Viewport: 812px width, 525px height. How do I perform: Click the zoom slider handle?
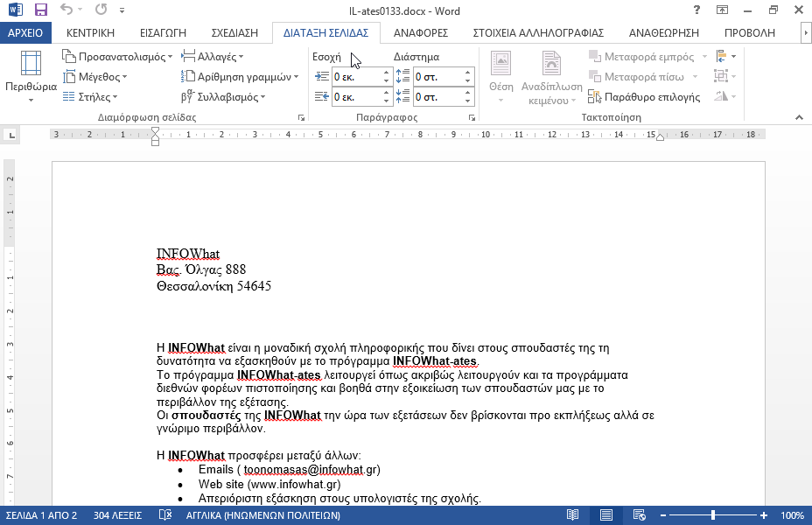pyautogui.click(x=713, y=515)
